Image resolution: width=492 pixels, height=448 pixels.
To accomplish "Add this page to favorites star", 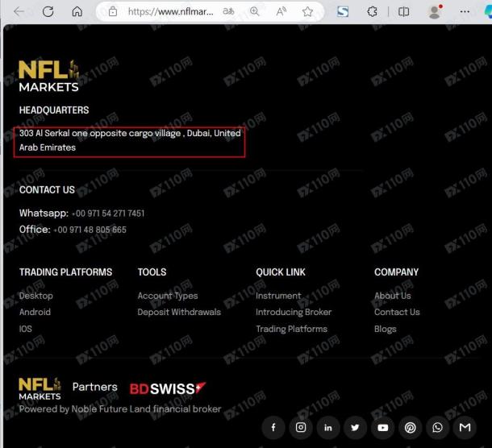I will click(x=307, y=11).
